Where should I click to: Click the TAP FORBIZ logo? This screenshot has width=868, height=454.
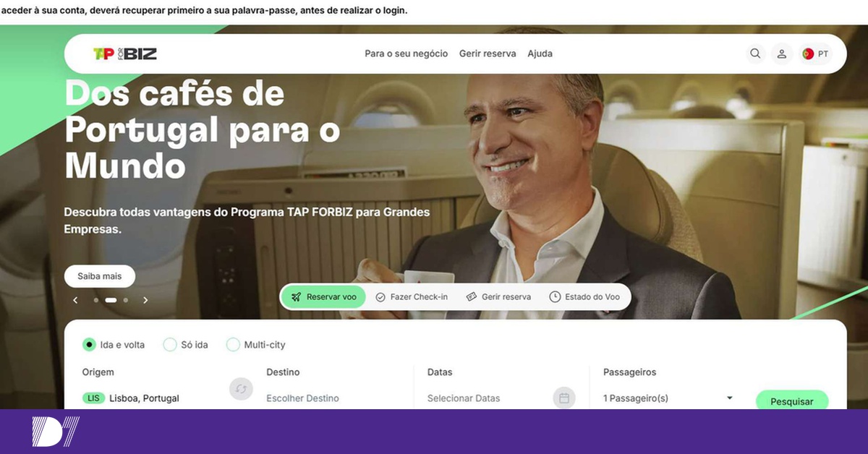tap(125, 53)
